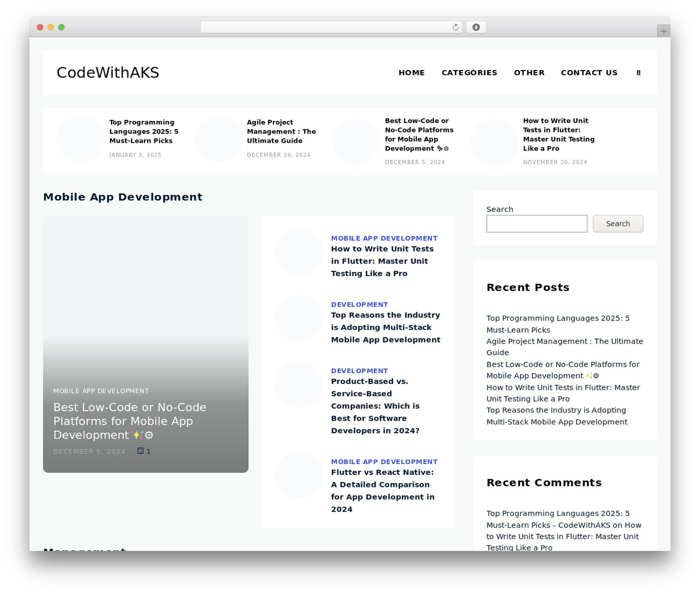Viewport: 700px width, 593px height.
Task: Go to Contact Us page
Action: (589, 73)
